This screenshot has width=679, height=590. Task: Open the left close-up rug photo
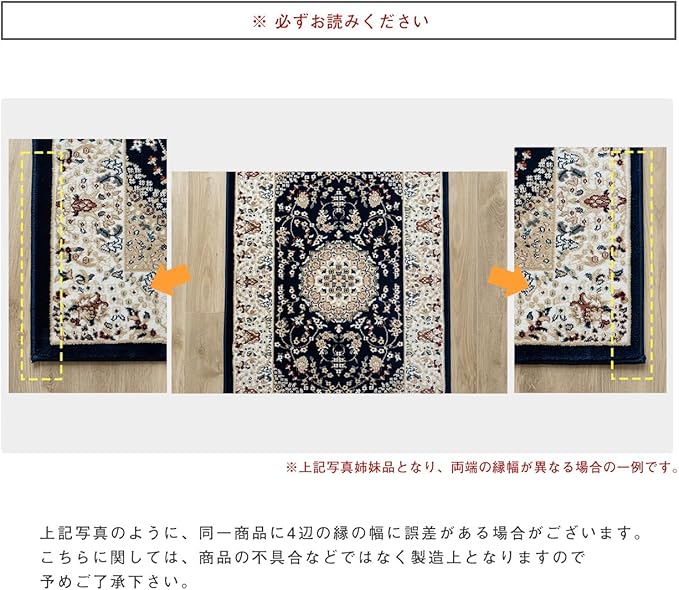88,266
